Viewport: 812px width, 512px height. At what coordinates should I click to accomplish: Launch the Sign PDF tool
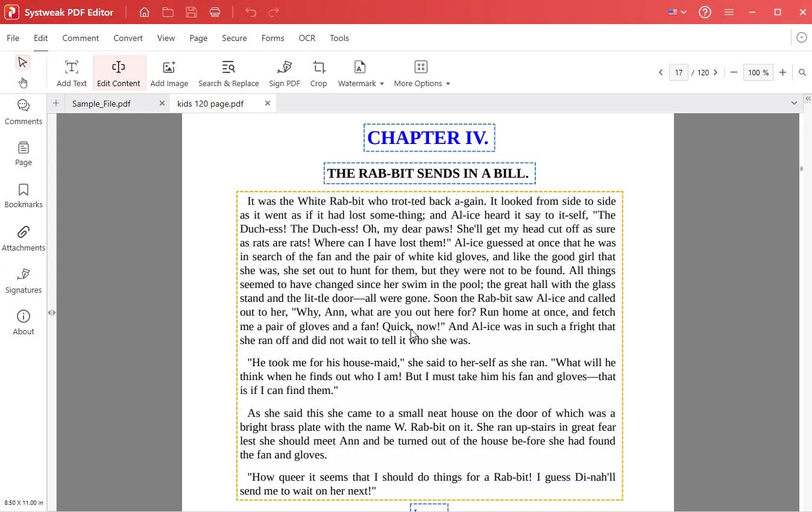point(285,73)
